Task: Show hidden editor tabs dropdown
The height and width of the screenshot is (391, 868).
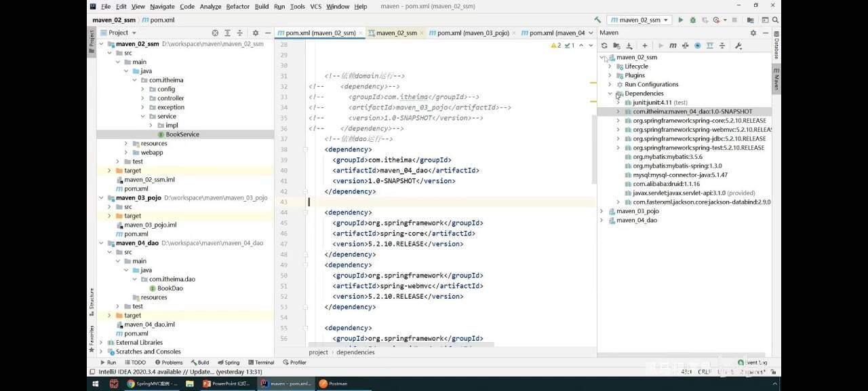Action: 591,33
